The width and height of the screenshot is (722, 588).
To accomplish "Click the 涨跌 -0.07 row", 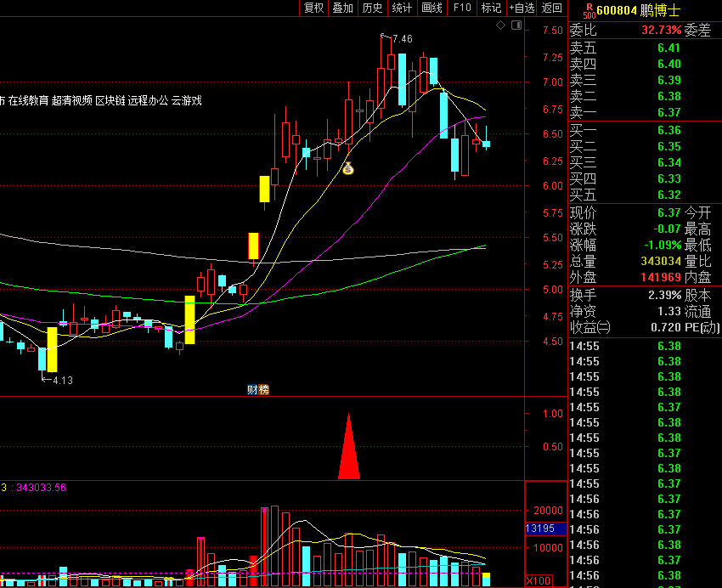I will [x=625, y=229].
